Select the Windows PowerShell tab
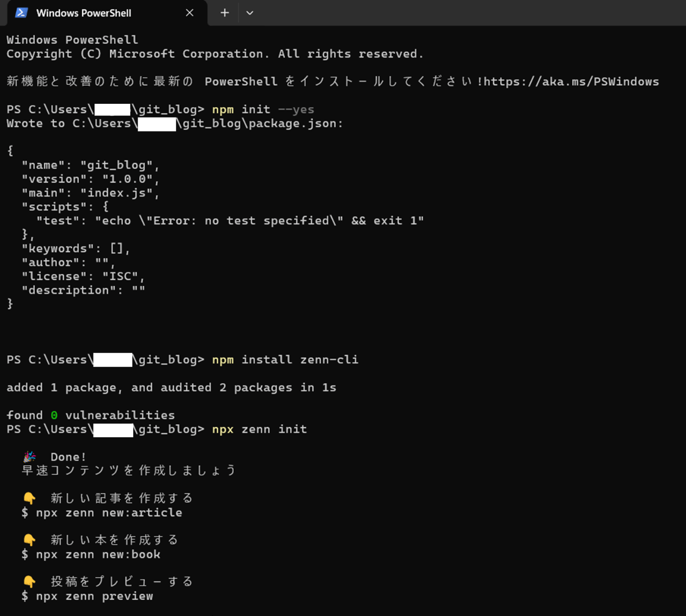 click(x=107, y=13)
